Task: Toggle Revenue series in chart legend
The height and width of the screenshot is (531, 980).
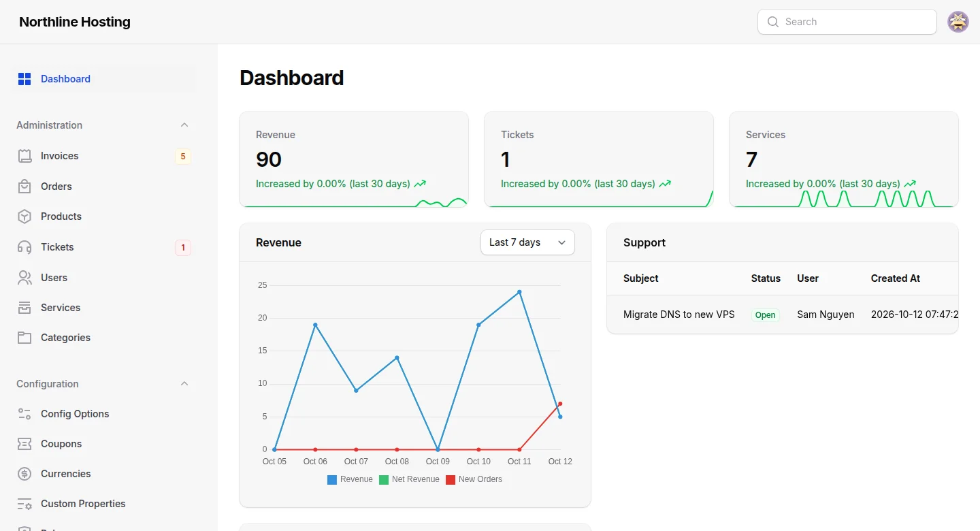Action: coord(350,479)
